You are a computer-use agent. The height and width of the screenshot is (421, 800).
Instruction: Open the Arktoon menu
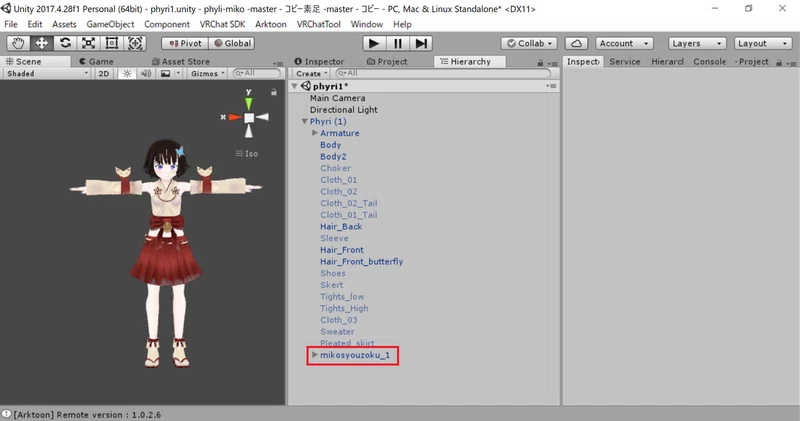tap(271, 24)
